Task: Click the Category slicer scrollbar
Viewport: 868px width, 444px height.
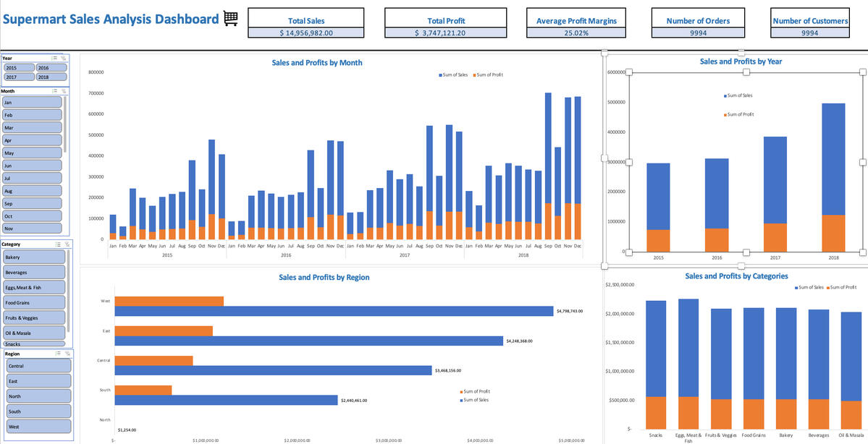Action: click(x=69, y=289)
